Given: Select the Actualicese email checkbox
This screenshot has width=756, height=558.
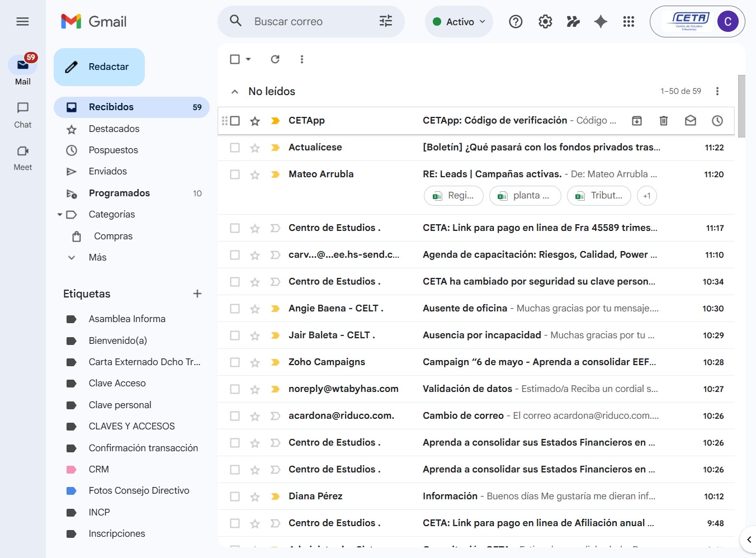Looking at the screenshot, I should coord(235,148).
